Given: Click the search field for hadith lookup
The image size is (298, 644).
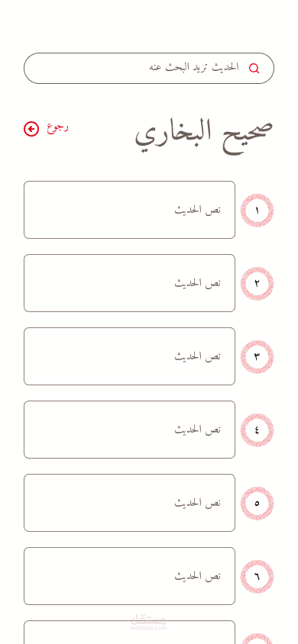Looking at the screenshot, I should coord(149,68).
